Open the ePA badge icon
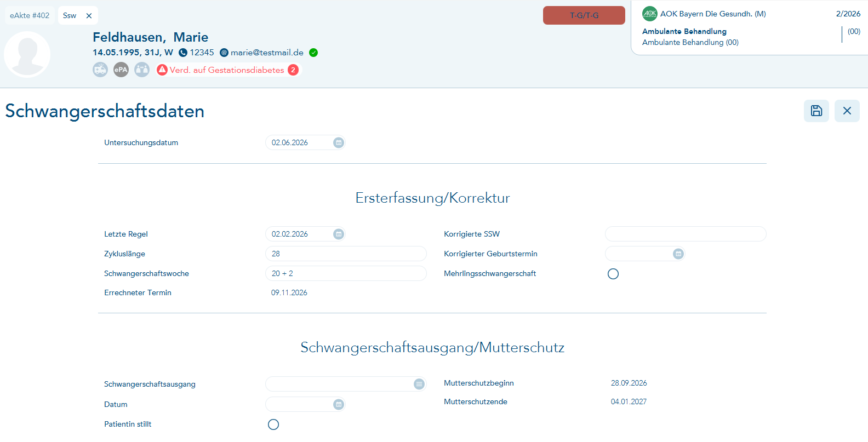 coord(121,70)
